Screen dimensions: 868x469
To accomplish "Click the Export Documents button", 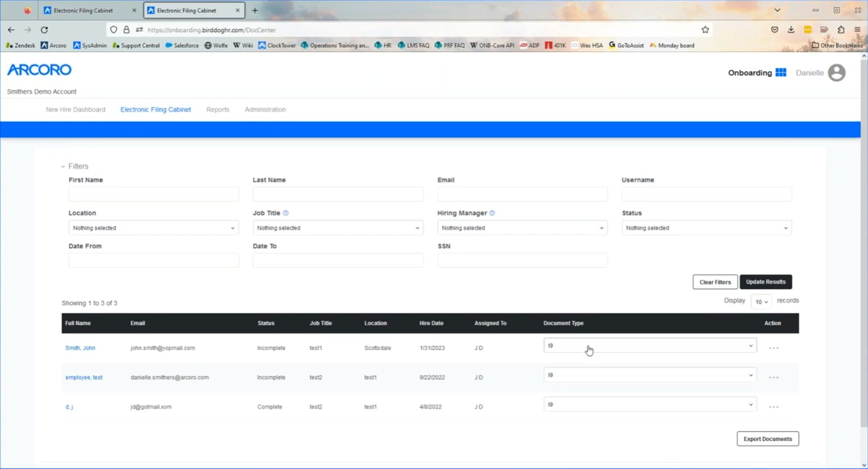I will (767, 439).
